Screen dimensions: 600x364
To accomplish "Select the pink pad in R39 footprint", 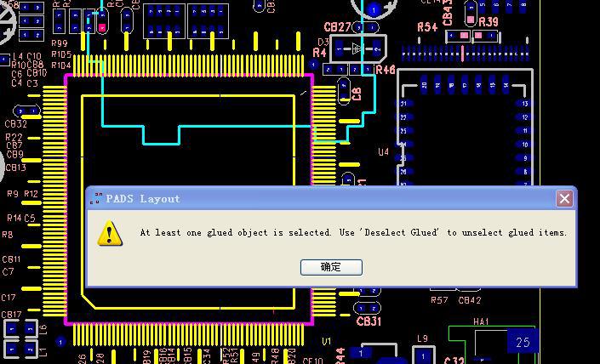I will pos(478,36).
